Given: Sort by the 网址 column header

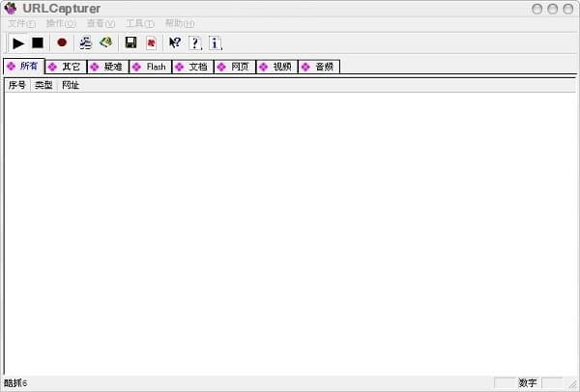Looking at the screenshot, I should pos(71,85).
